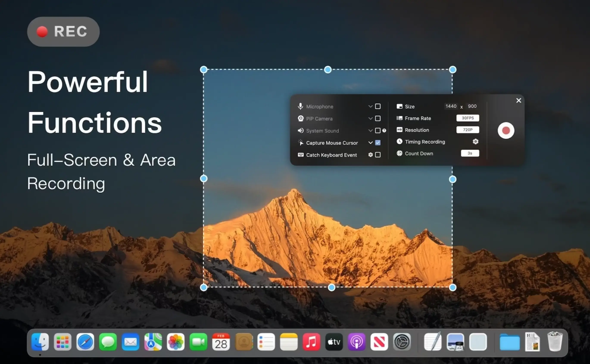Click the Capture Mouse Cursor pointer icon
Viewport: 590px width, 364px height.
301,142
